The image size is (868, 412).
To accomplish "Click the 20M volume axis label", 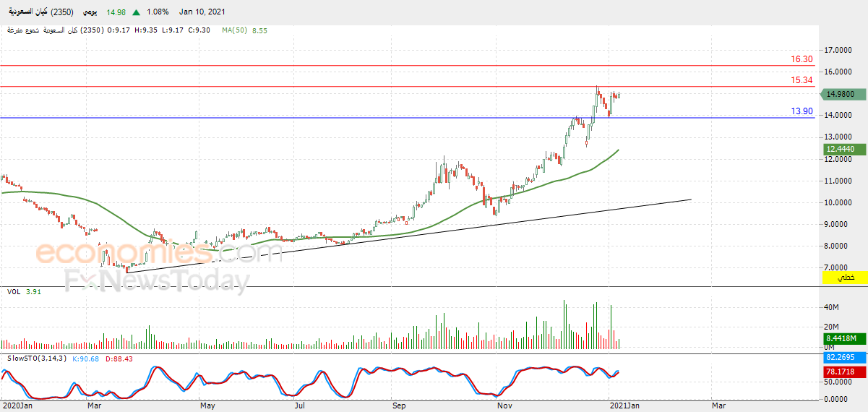I will pos(831,326).
